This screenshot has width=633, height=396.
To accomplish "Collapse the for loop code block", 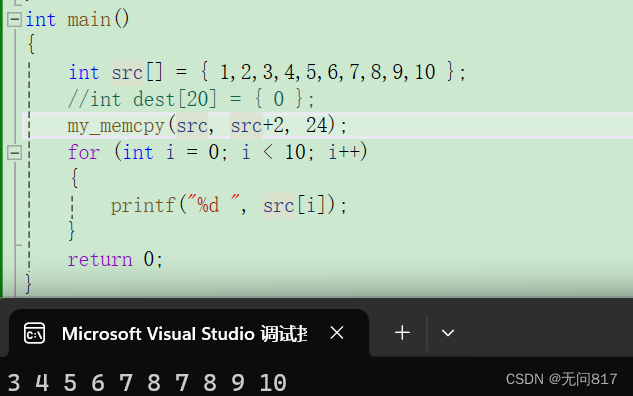I will coord(15,153).
